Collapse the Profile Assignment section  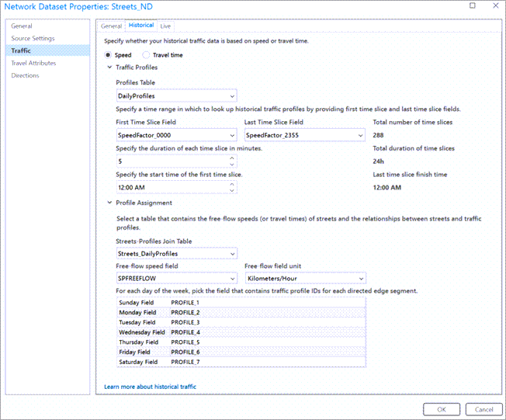[109, 203]
